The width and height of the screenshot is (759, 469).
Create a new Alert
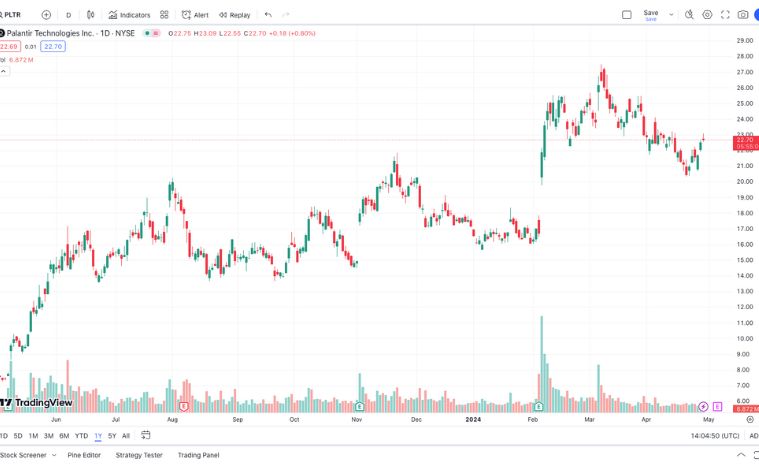click(x=195, y=15)
